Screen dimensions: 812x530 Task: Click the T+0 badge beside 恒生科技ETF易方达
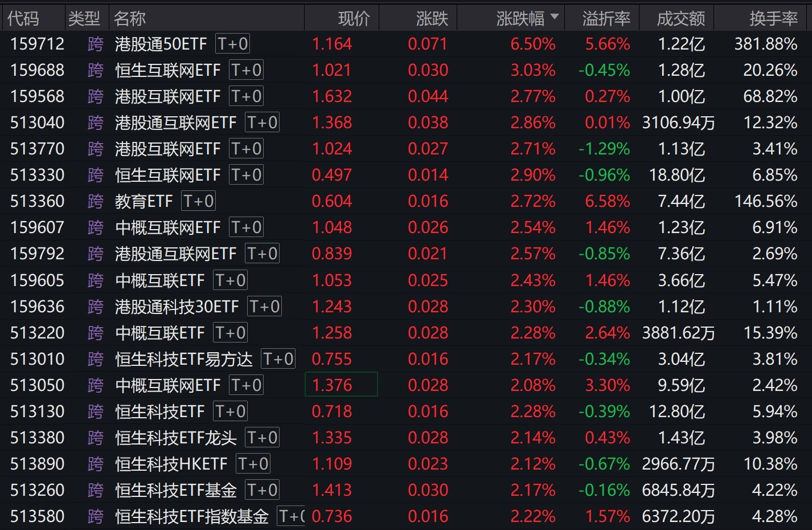coord(278,359)
